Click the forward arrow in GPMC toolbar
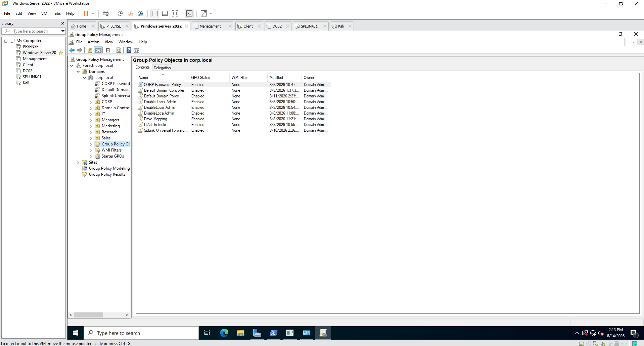The width and height of the screenshot is (644, 346). (80, 50)
